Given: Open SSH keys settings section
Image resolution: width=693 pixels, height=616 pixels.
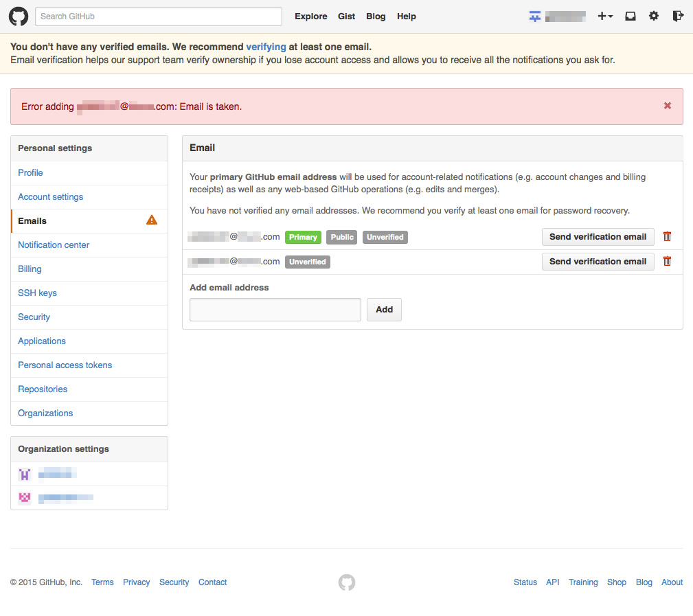Looking at the screenshot, I should click(38, 293).
